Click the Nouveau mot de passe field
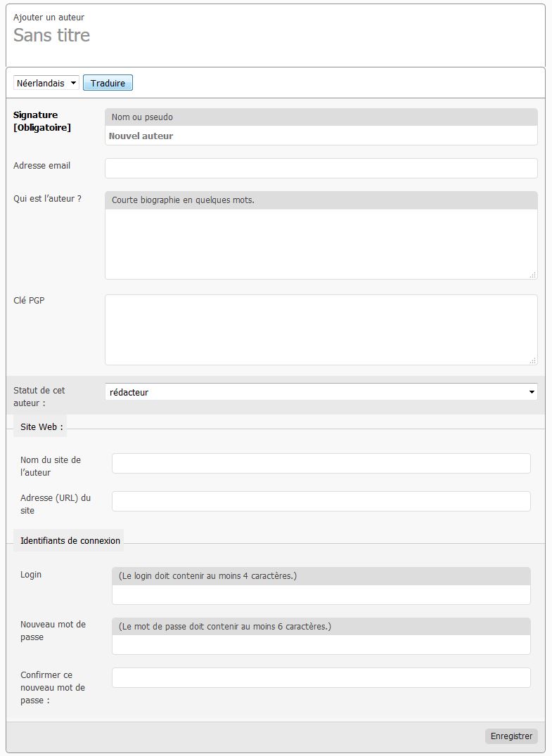The image size is (552, 756). tap(321, 645)
